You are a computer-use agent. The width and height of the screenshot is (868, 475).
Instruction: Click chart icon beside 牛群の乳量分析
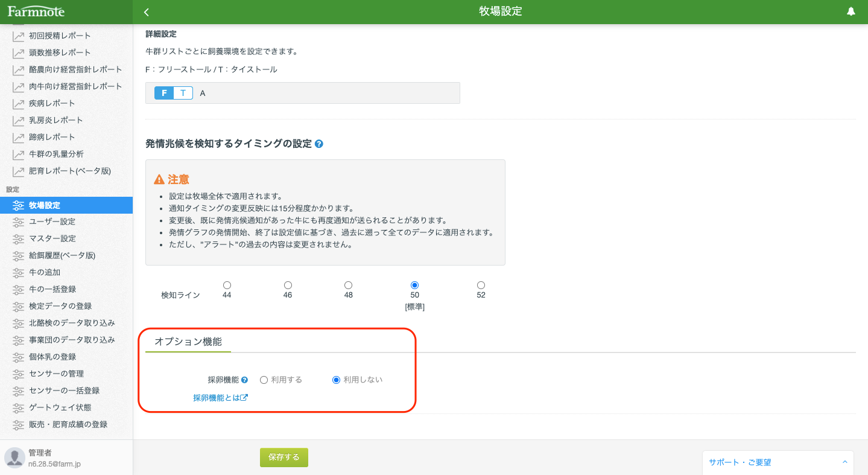[x=18, y=154]
